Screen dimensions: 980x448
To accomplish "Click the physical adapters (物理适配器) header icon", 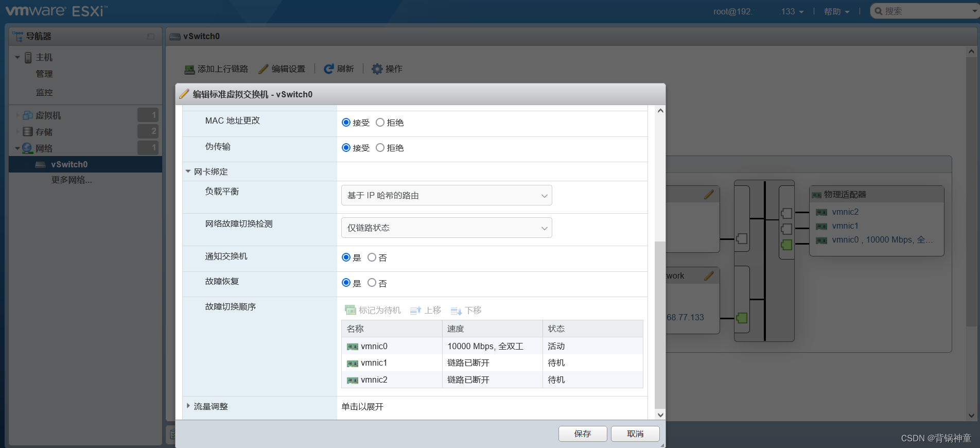I will click(817, 195).
